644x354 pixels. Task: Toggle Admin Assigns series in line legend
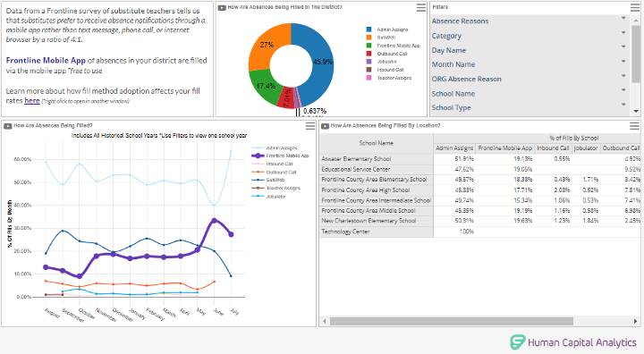tap(275, 147)
